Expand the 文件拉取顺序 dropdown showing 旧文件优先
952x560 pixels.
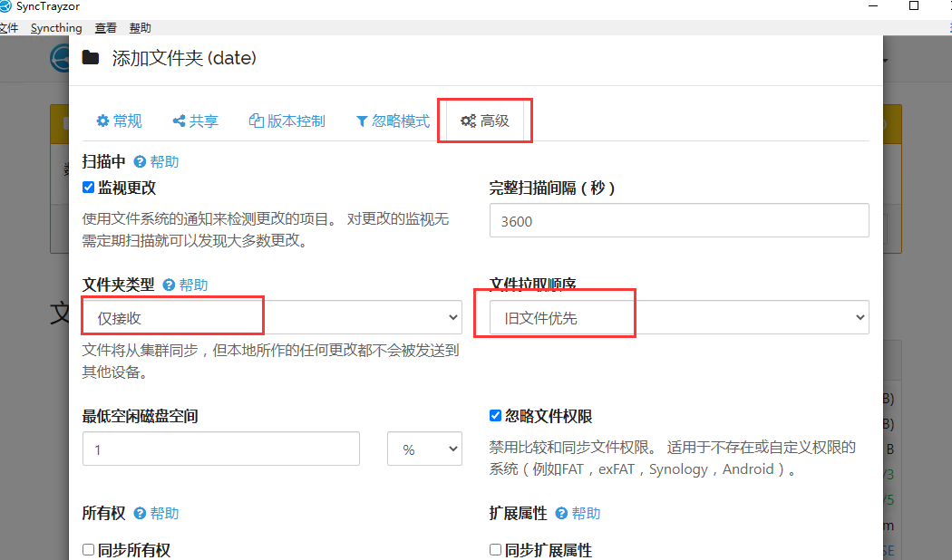click(678, 318)
